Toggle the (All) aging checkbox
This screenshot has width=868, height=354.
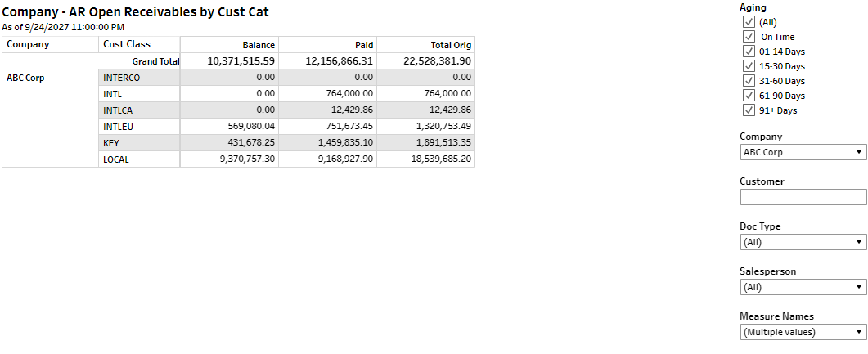coord(748,22)
